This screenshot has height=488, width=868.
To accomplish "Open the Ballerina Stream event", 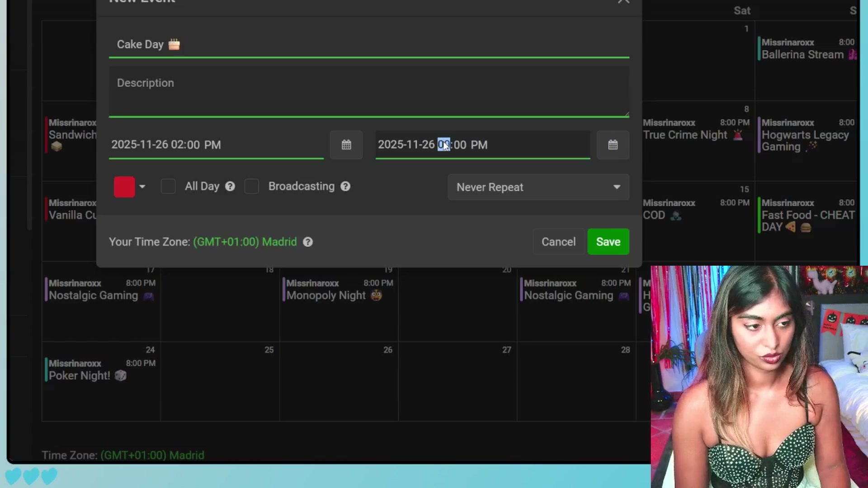I will (807, 49).
